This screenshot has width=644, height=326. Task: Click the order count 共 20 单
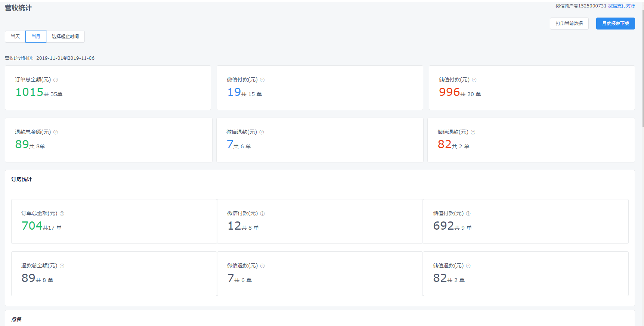click(470, 94)
